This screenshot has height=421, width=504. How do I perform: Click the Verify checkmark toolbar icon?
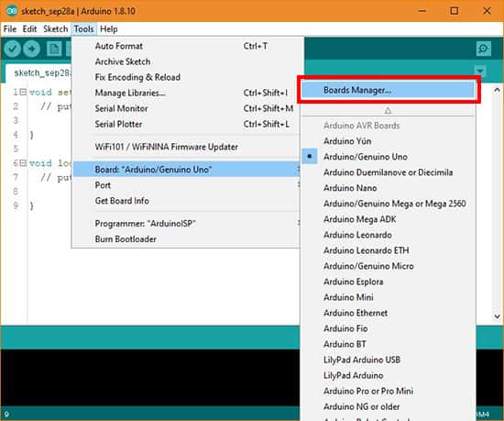pos(13,49)
